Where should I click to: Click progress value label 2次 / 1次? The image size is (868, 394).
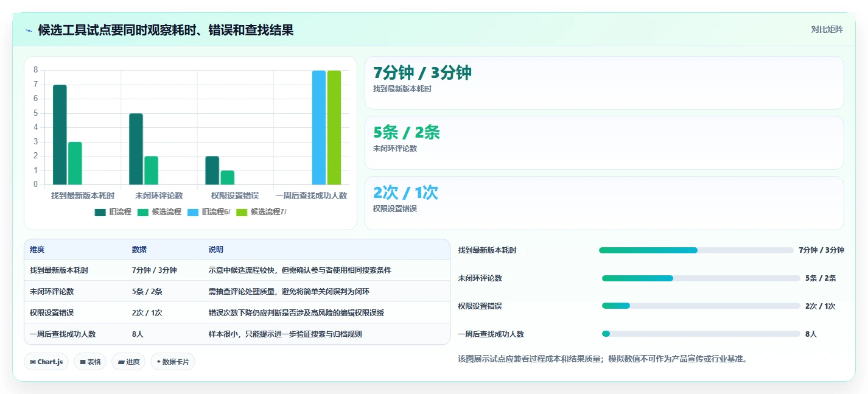pyautogui.click(x=821, y=306)
